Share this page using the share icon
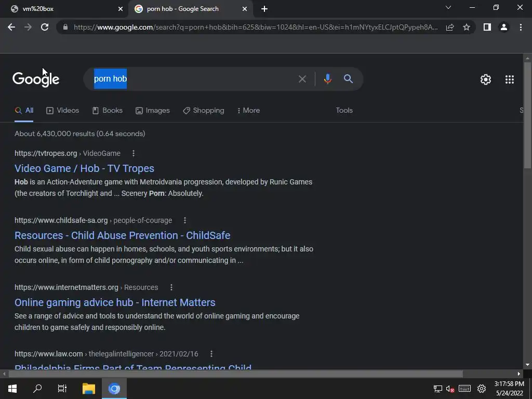Viewport: 532px width, 399px height. tap(450, 27)
